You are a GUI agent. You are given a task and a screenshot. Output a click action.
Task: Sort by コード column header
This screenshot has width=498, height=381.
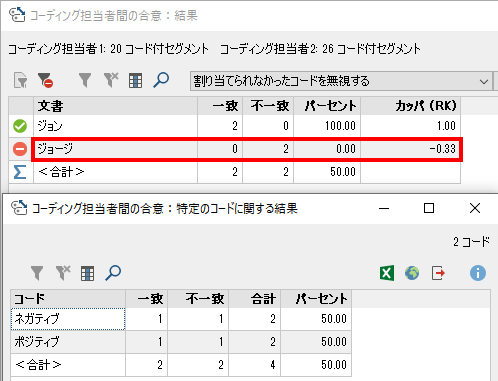click(68, 299)
